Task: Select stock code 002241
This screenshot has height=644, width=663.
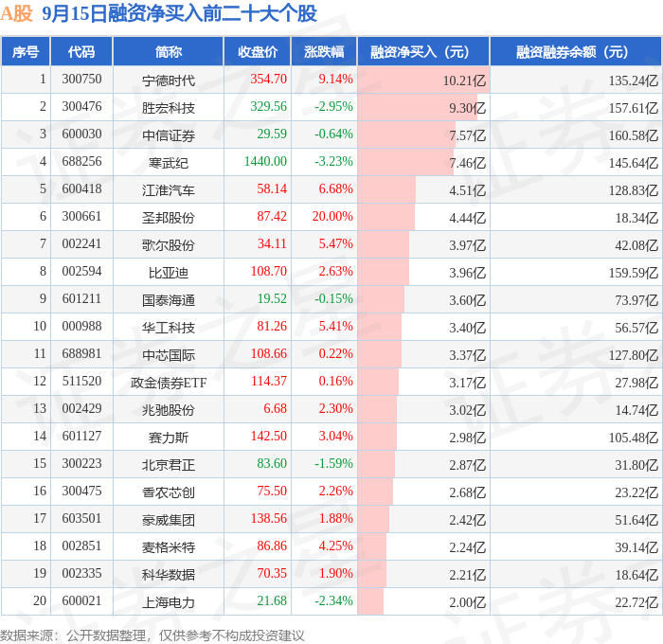Action: point(81,244)
